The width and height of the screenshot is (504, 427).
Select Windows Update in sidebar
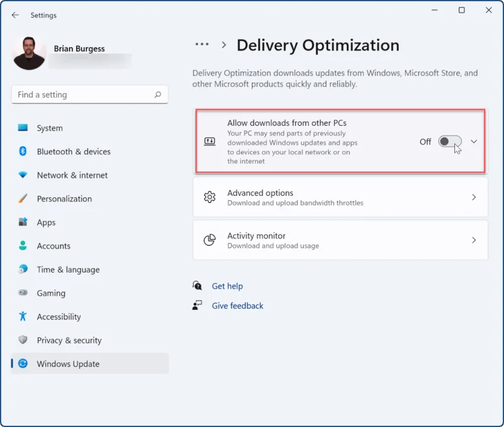pyautogui.click(x=90, y=363)
